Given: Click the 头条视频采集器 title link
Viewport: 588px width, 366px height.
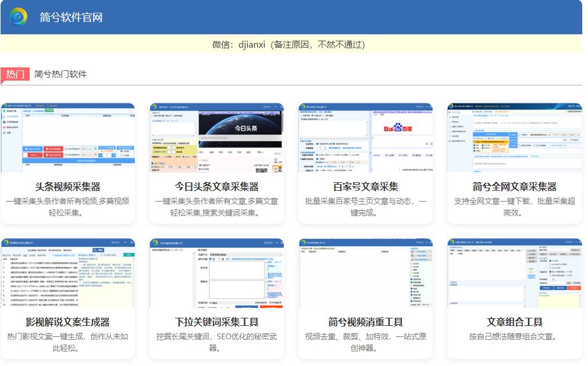Looking at the screenshot, I should (x=67, y=186).
